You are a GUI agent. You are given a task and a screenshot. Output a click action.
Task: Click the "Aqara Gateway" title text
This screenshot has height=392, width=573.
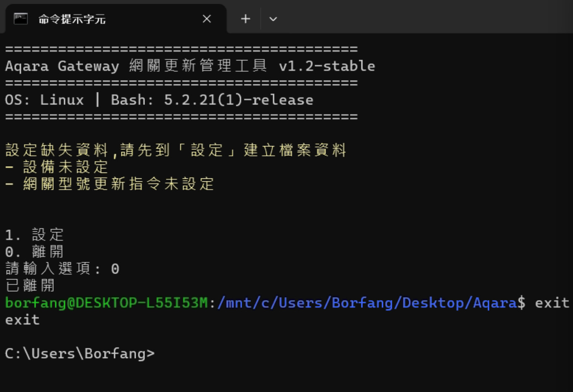click(x=62, y=66)
